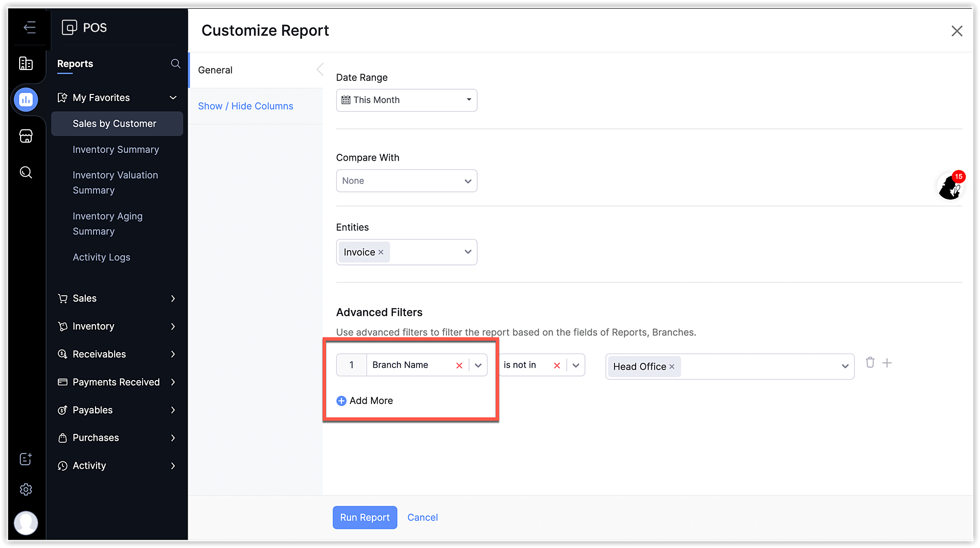The image size is (980, 548).
Task: Open the 'is not in' comparator dropdown
Action: 576,365
